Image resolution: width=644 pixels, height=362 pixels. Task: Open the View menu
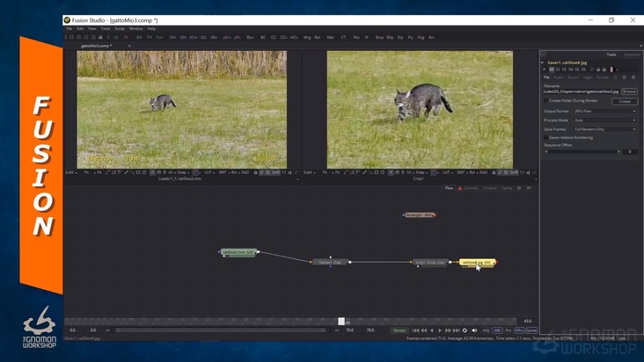tap(92, 29)
